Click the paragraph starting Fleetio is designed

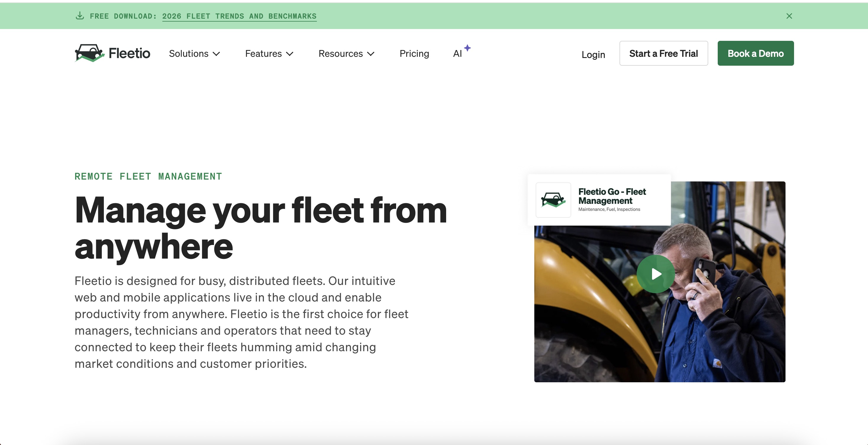click(x=241, y=322)
